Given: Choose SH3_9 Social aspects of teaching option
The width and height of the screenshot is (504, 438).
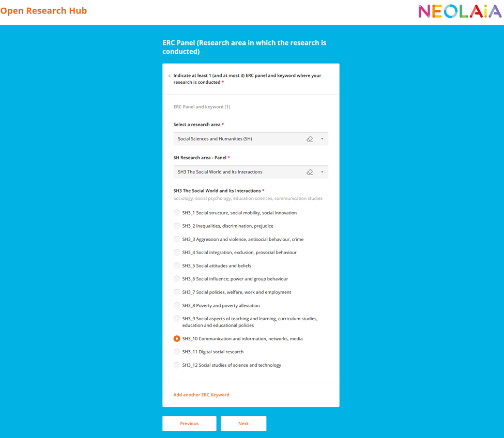Looking at the screenshot, I should [x=177, y=319].
